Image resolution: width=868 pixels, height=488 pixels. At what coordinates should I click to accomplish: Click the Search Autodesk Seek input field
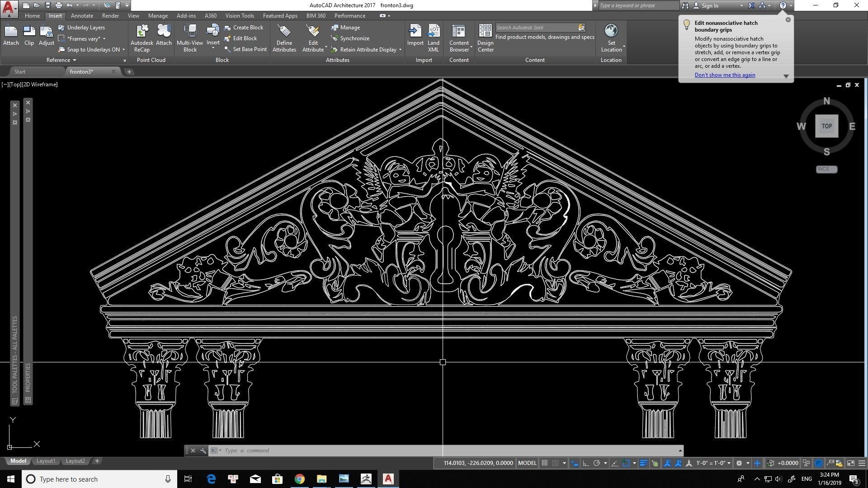[x=536, y=28]
